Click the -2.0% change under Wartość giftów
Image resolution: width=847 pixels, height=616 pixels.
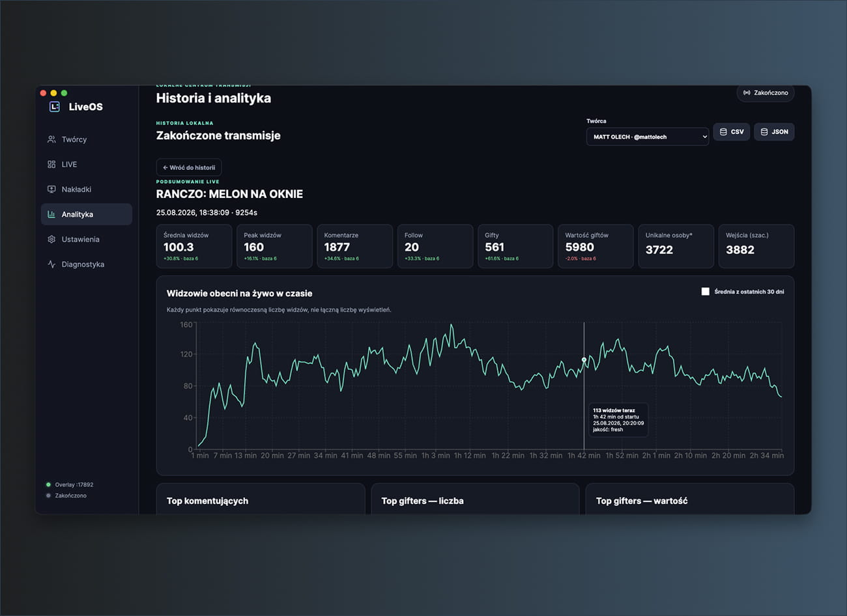click(x=581, y=259)
